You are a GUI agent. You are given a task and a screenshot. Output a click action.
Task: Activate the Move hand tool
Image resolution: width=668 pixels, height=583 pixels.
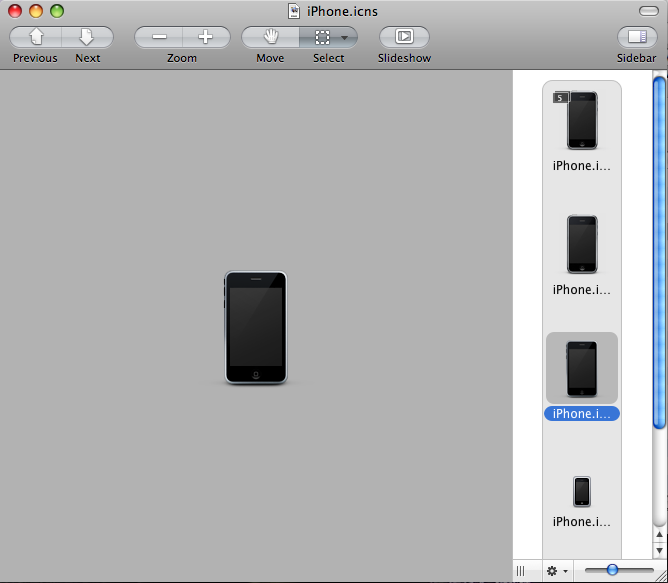(x=270, y=37)
